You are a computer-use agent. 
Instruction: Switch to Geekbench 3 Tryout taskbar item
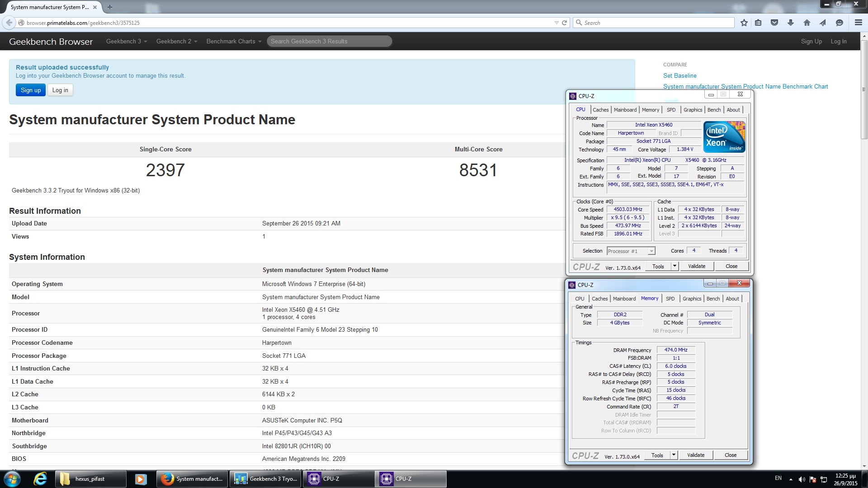pos(265,479)
